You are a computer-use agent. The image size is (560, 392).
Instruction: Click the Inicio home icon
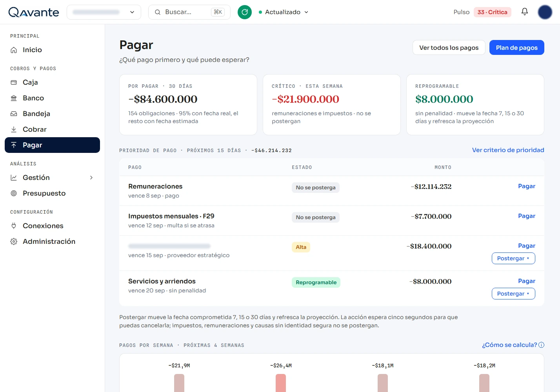click(x=14, y=50)
